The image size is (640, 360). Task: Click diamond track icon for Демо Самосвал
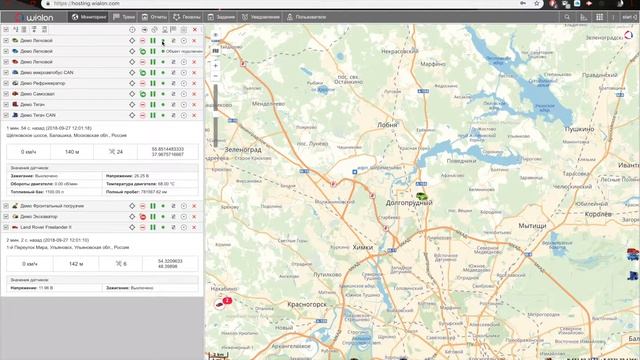coord(132,94)
